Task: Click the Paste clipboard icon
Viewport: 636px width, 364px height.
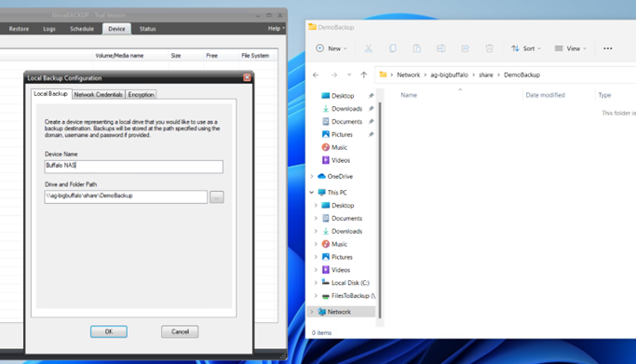Action: click(x=416, y=48)
